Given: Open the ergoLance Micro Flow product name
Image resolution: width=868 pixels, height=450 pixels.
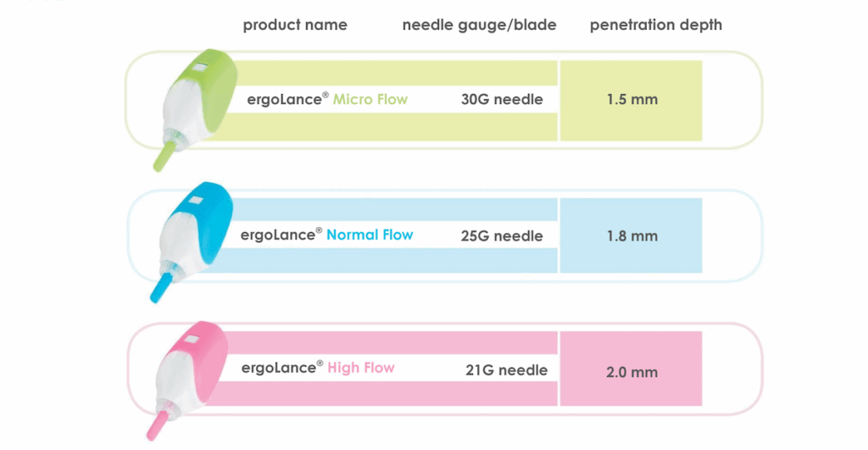Looking at the screenshot, I should click(x=327, y=99).
